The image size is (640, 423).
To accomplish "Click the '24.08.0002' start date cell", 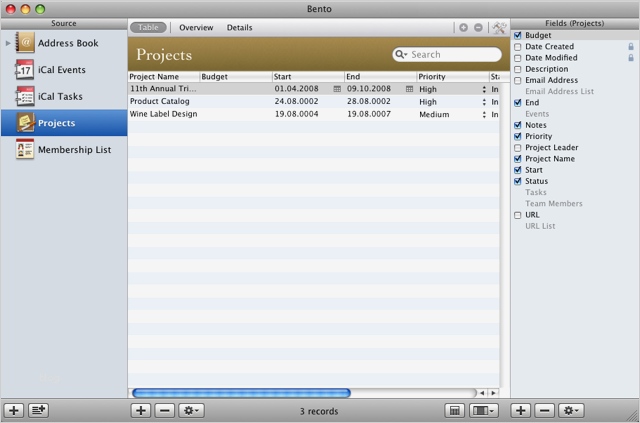I will pos(296,101).
